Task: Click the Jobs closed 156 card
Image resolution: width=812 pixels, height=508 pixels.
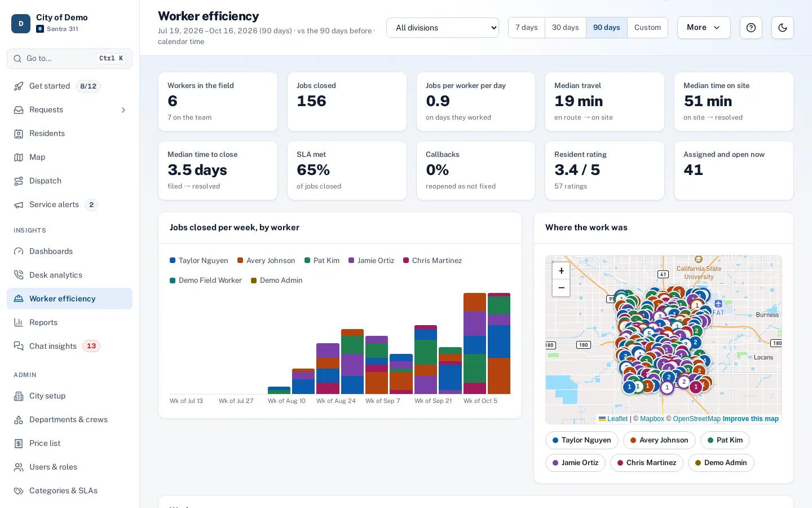Action: [x=347, y=102]
